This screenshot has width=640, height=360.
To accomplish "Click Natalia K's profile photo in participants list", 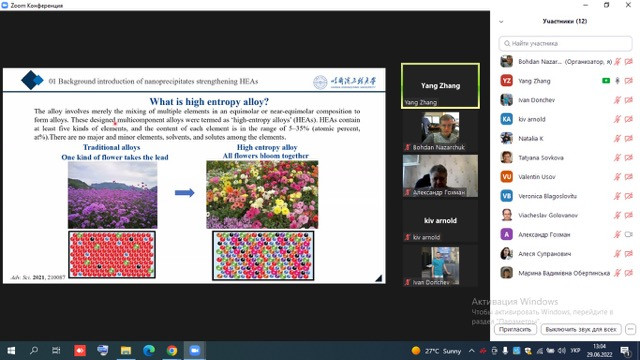I will click(507, 138).
